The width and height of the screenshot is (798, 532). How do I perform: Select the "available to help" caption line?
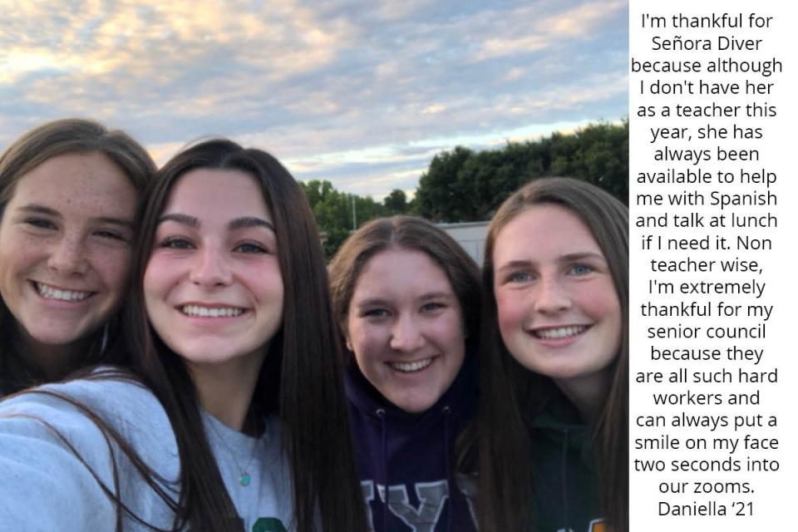point(707,177)
